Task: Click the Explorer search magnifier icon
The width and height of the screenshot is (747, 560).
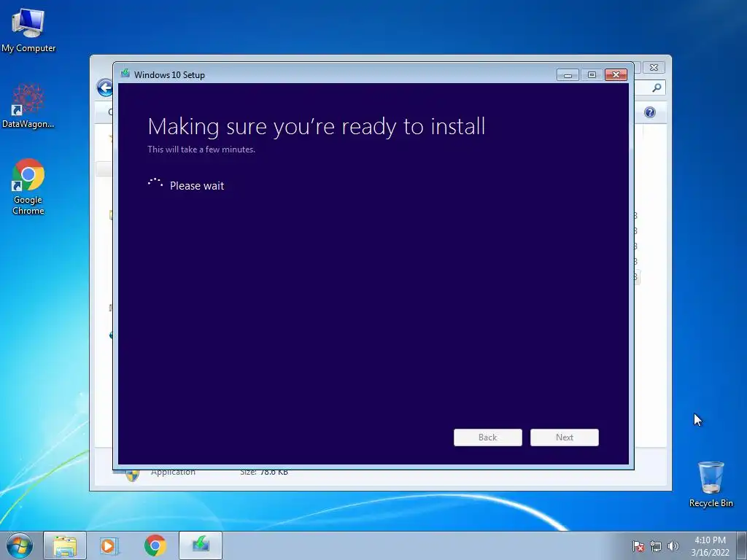Action: (x=657, y=87)
